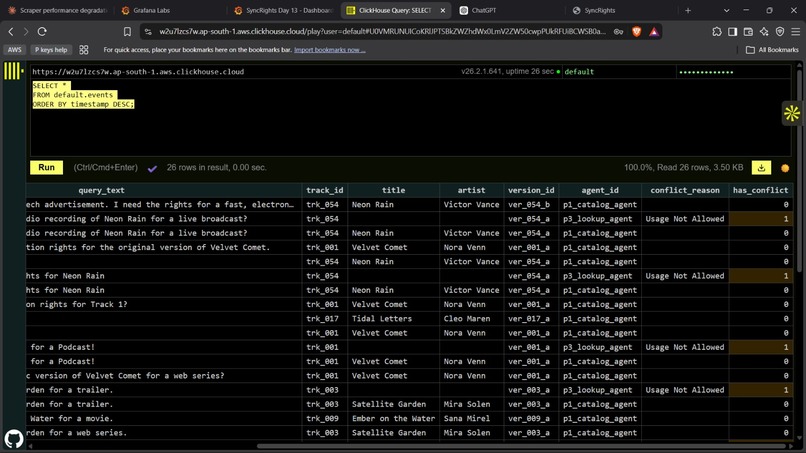
Task: Click inside the SQL query editor
Action: pyautogui.click(x=410, y=117)
